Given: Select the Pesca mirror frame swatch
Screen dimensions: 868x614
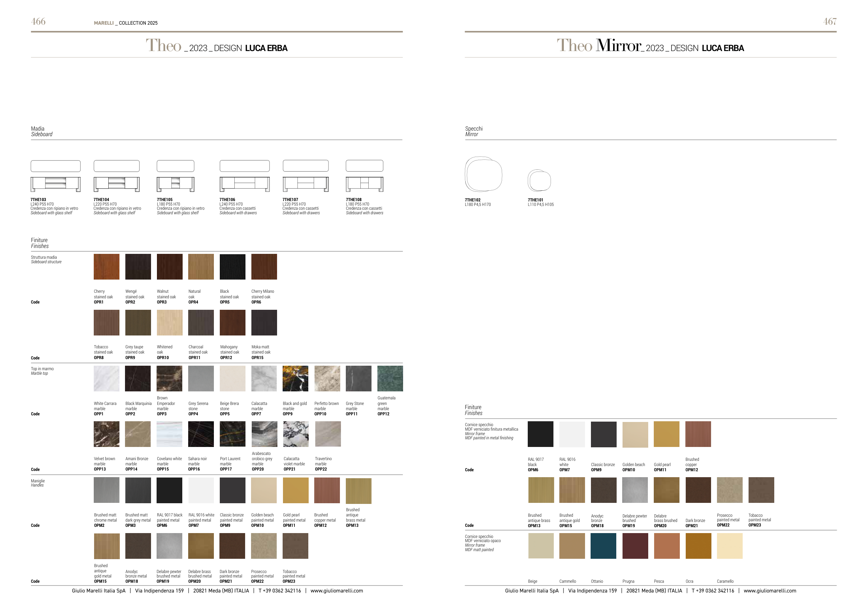Looking at the screenshot, I should (x=667, y=546).
